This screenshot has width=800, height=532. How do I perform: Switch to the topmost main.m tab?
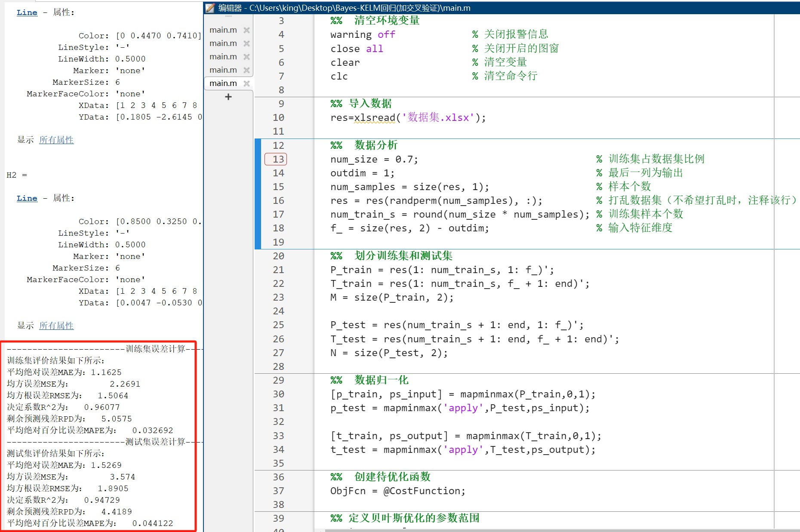pos(223,30)
